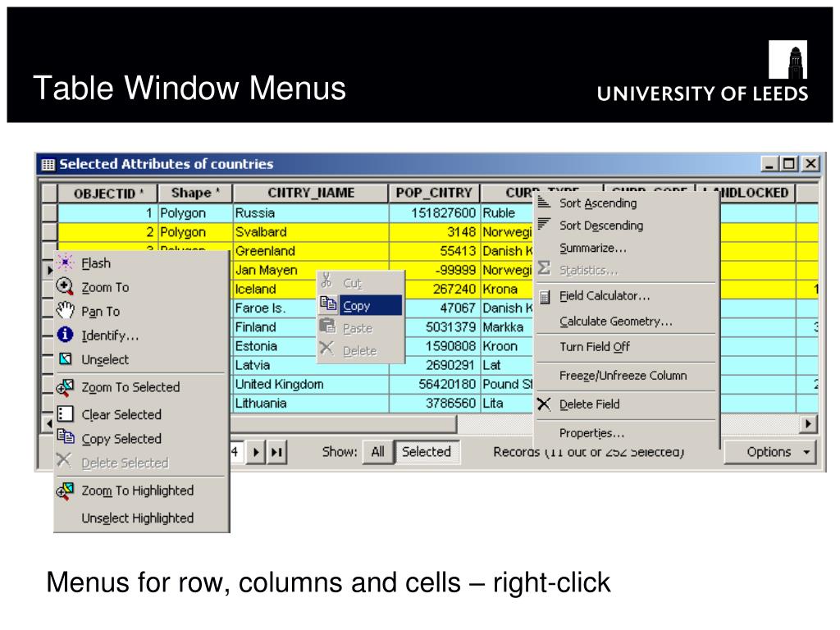Click the Zoom To Selected icon
This screenshot has height=630, width=840.
(65, 387)
